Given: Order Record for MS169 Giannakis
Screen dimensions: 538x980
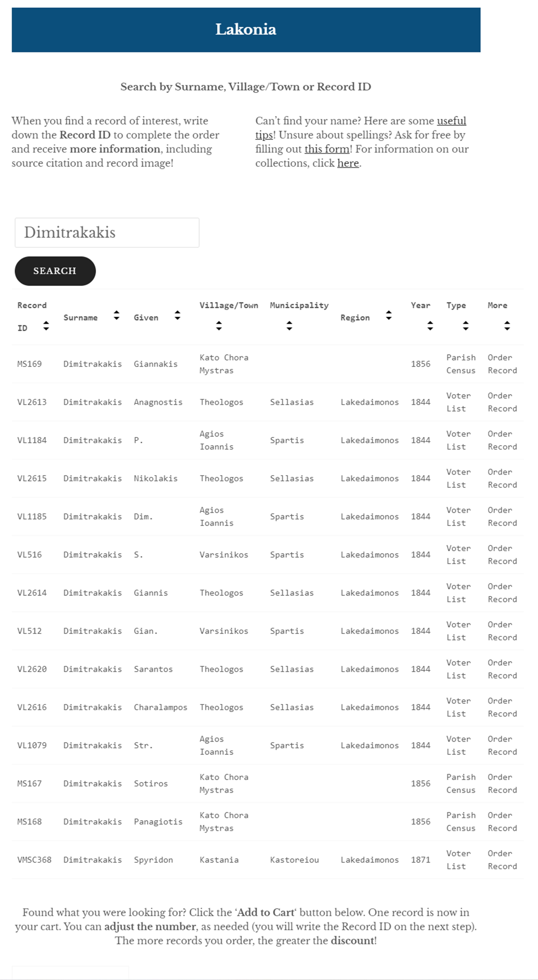Looking at the screenshot, I should click(502, 364).
